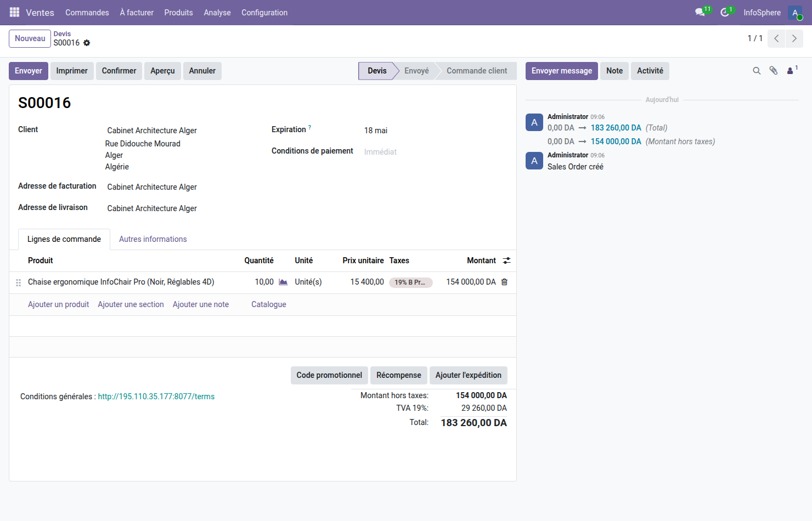The image size is (812, 521).
Task: Click the Confirmer button
Action: (119, 71)
